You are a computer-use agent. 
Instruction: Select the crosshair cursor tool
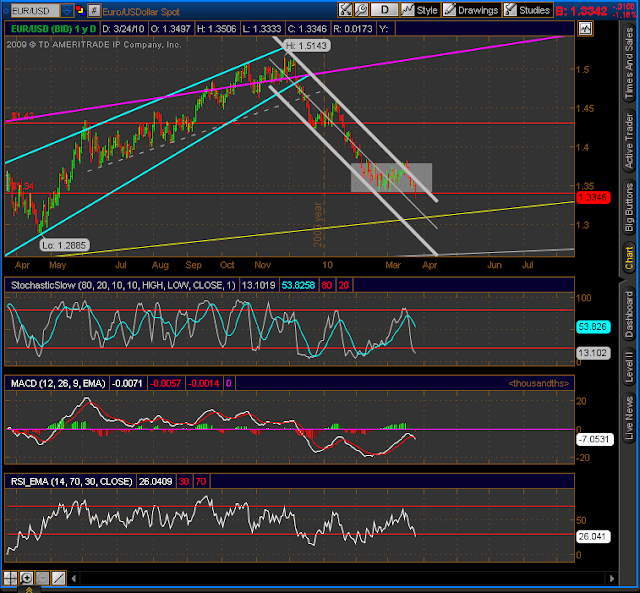pos(10,578)
